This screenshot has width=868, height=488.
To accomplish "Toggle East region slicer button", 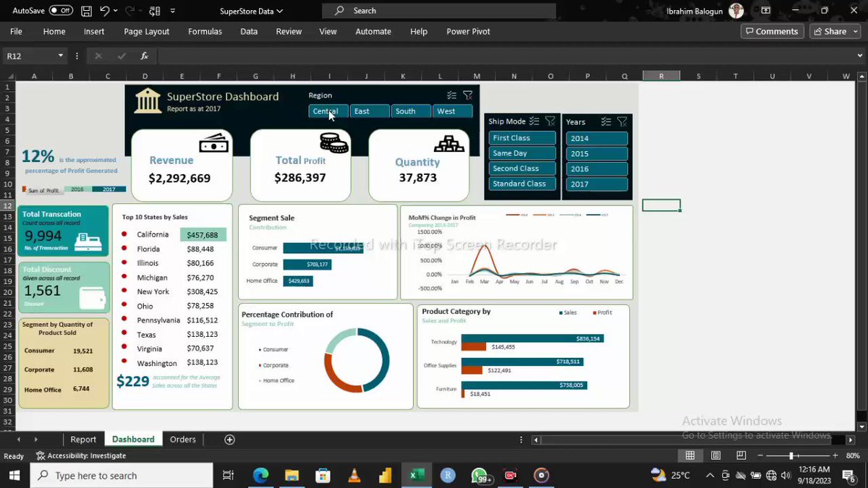I will pyautogui.click(x=370, y=111).
